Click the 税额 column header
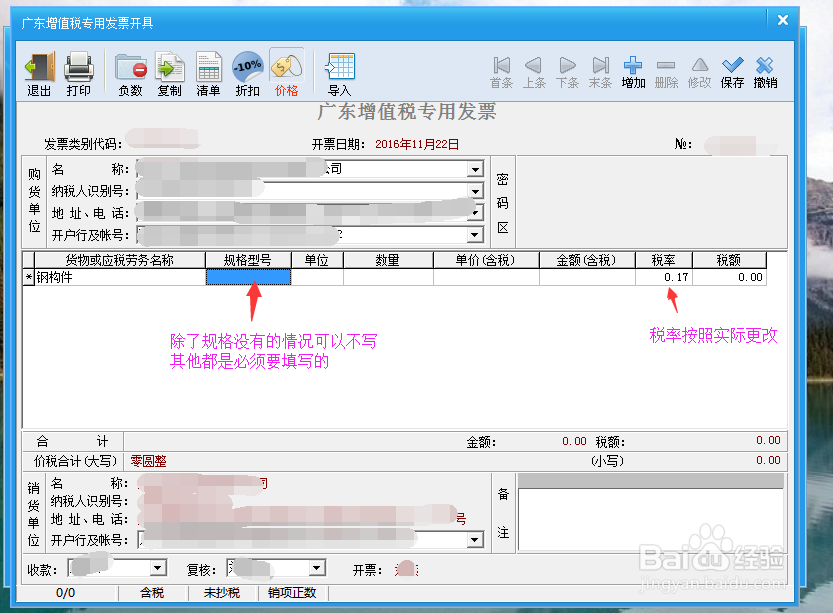Image resolution: width=833 pixels, height=613 pixels. coord(729,260)
